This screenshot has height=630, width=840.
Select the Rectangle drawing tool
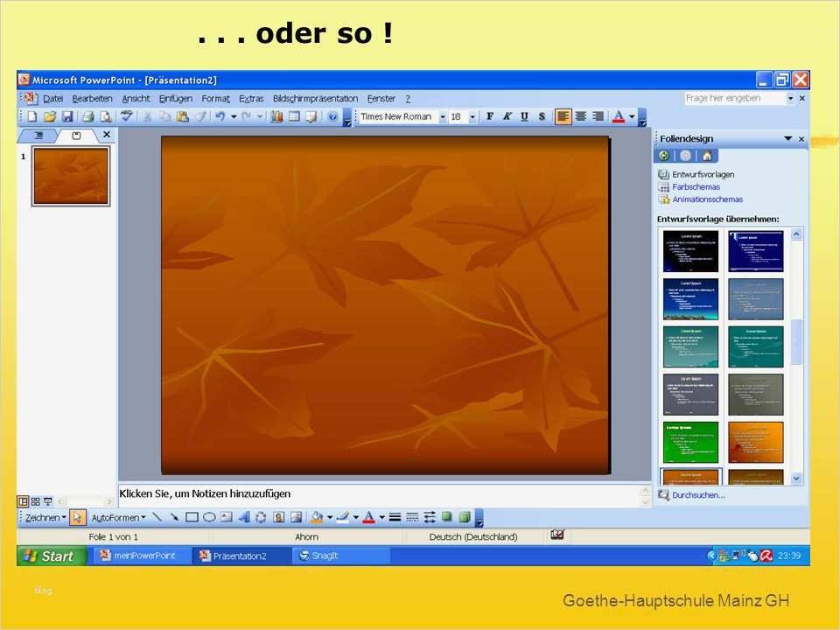[192, 516]
